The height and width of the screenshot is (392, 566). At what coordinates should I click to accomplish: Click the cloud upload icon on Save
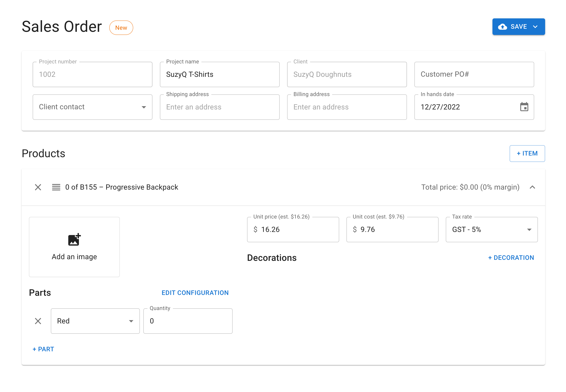(502, 26)
